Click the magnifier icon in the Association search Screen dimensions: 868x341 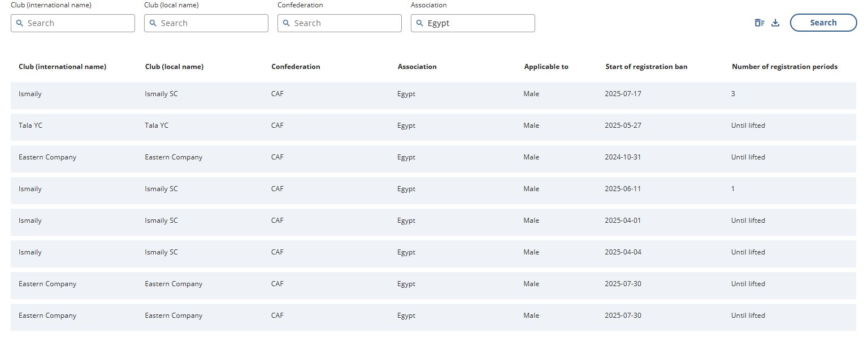point(419,23)
